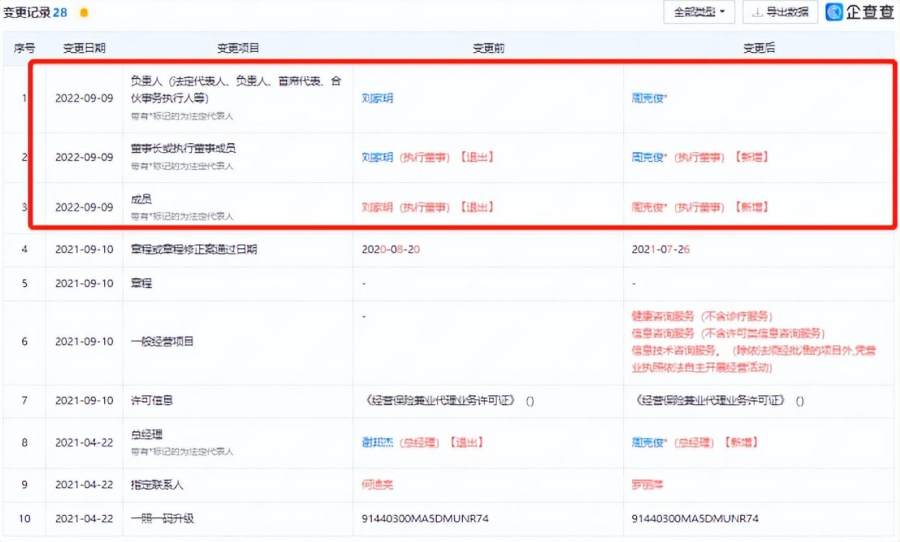Click the orange dot beside 变更记录 28
Screen dimensions: 900x542
(x=84, y=13)
